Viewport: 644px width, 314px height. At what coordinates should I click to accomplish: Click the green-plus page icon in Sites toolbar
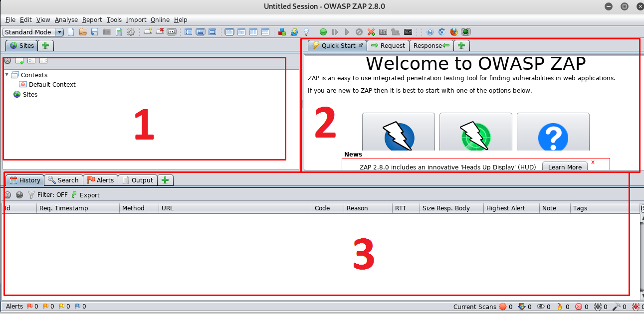[x=19, y=61]
